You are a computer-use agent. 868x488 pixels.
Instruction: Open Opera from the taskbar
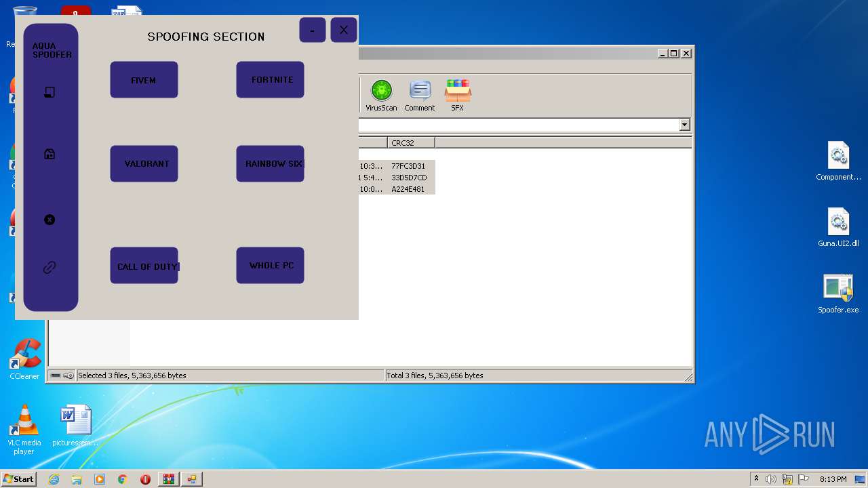click(145, 479)
